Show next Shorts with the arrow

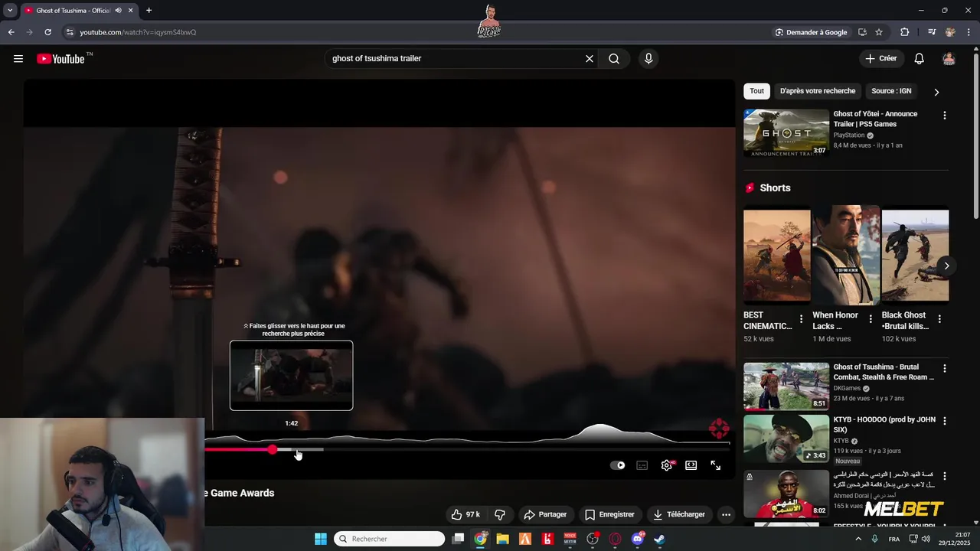946,266
